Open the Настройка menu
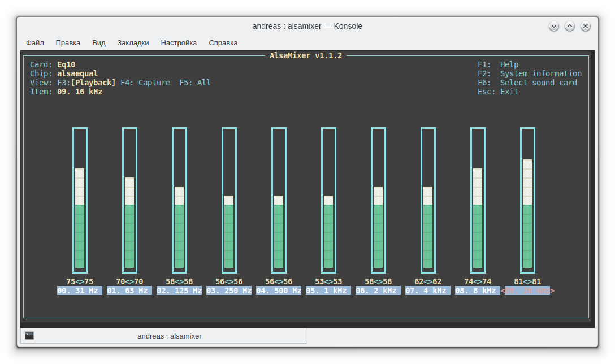 tap(179, 42)
